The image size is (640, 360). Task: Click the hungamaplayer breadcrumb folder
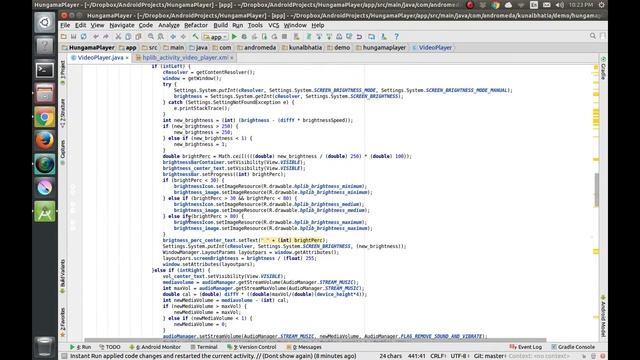pos(381,48)
